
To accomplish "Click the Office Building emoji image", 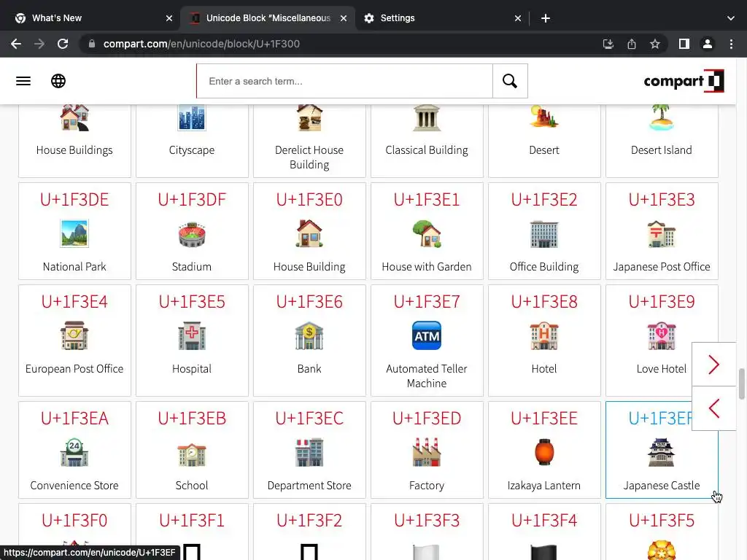I will (x=544, y=234).
